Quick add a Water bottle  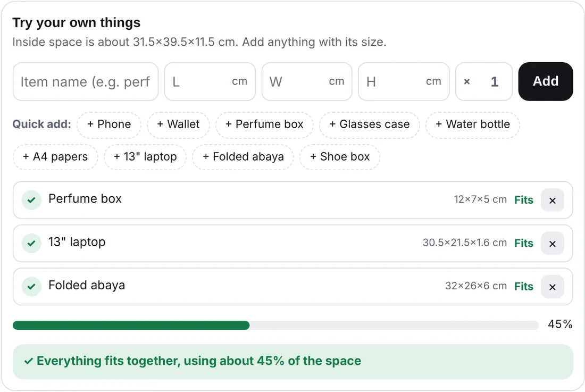pos(473,124)
